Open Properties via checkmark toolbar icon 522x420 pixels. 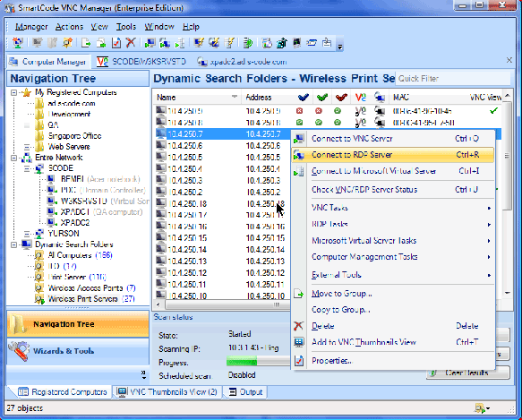(x=116, y=43)
